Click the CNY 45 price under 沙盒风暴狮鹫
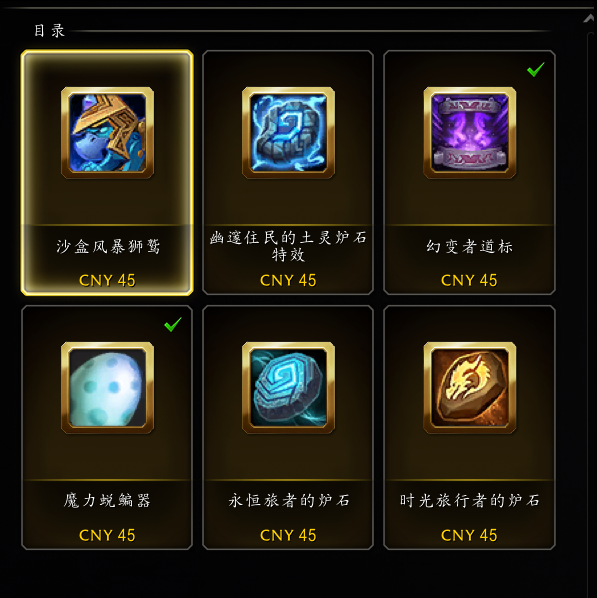Viewport: 597px width, 598px height. (107, 280)
